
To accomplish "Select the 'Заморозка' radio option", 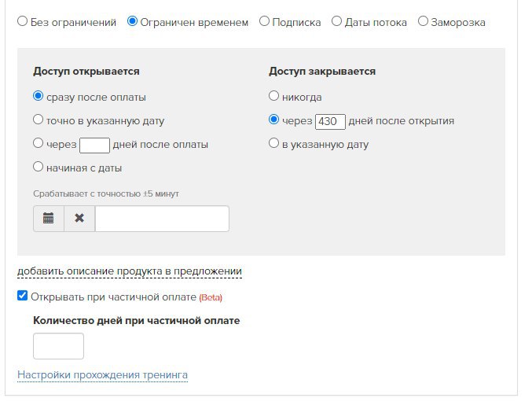I will click(x=423, y=21).
